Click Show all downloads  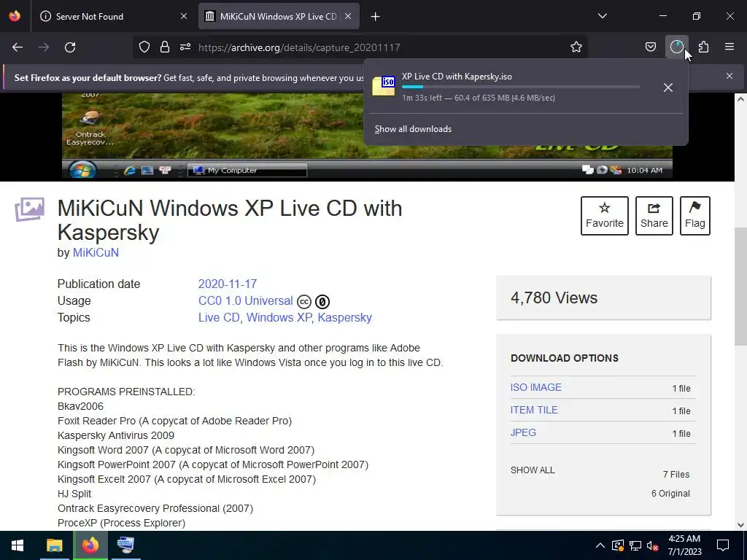[413, 129]
